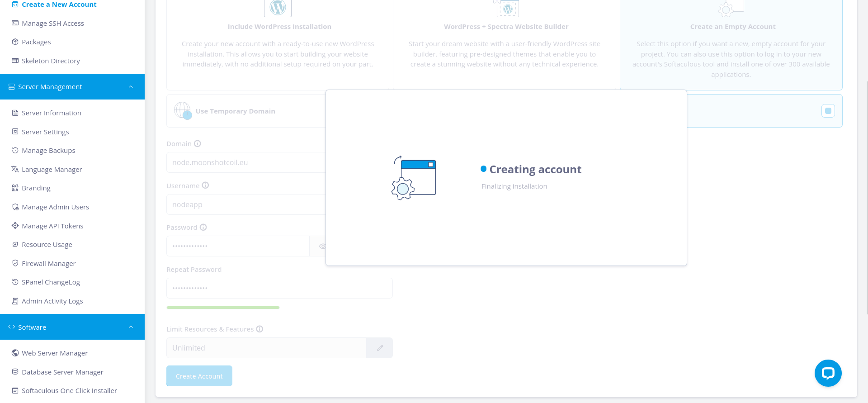The height and width of the screenshot is (403, 868).
Task: Click the Web Server Manager globe icon
Action: pyautogui.click(x=15, y=353)
